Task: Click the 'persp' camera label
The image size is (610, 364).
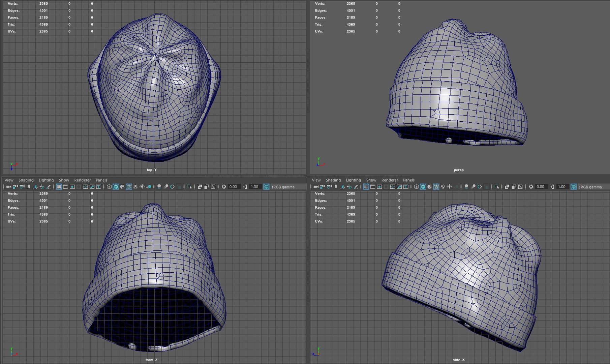Action: click(x=459, y=170)
